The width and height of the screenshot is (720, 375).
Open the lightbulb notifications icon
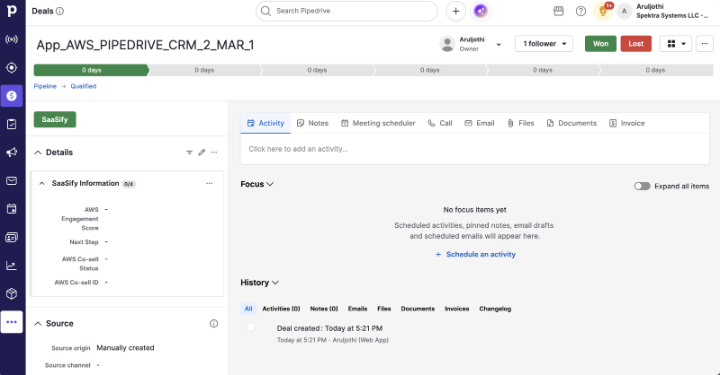[603, 11]
